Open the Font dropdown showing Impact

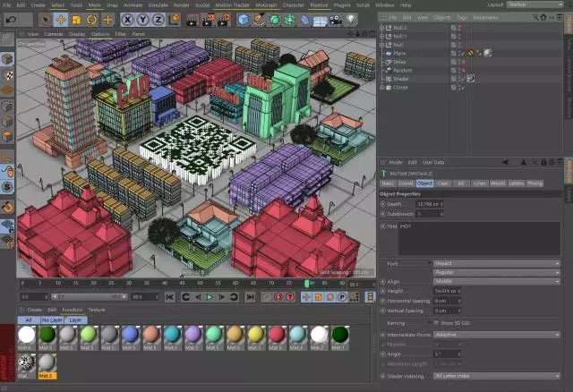[495, 263]
